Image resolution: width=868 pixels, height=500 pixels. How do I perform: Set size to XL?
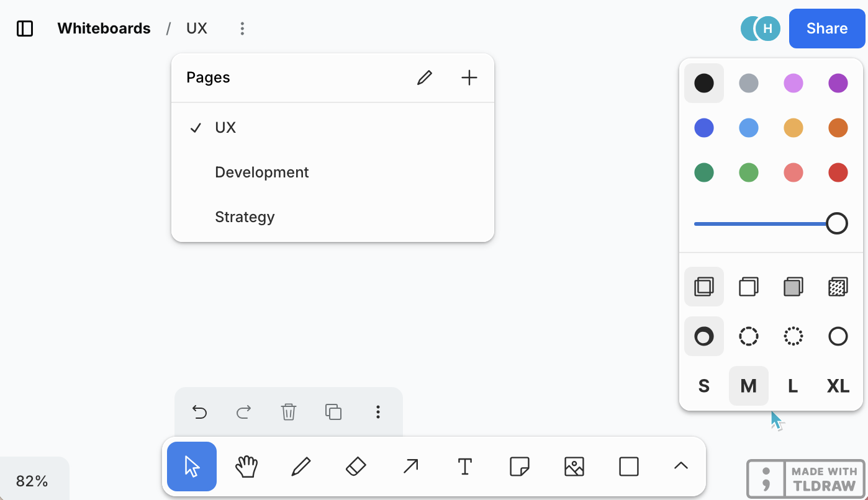[x=838, y=386]
